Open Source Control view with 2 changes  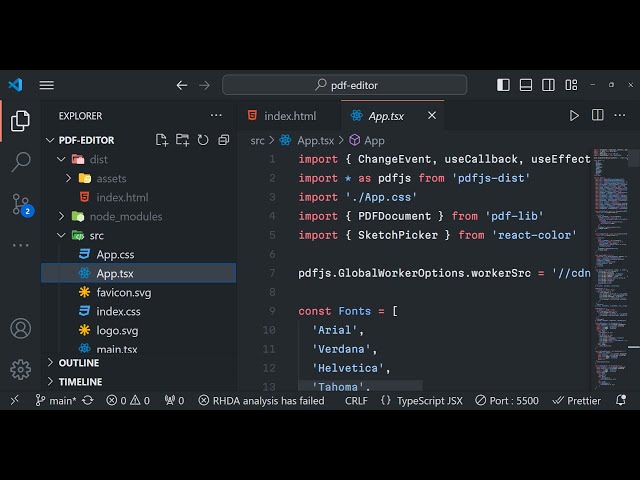click(20, 204)
